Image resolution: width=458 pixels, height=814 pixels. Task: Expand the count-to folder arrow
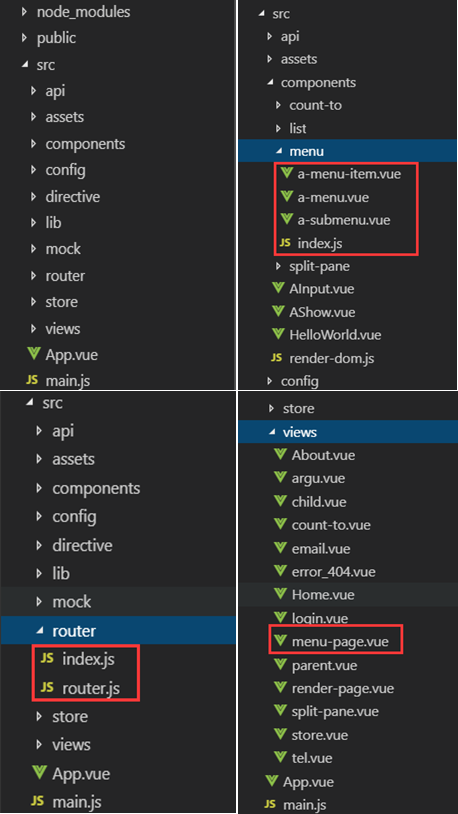coord(278,105)
